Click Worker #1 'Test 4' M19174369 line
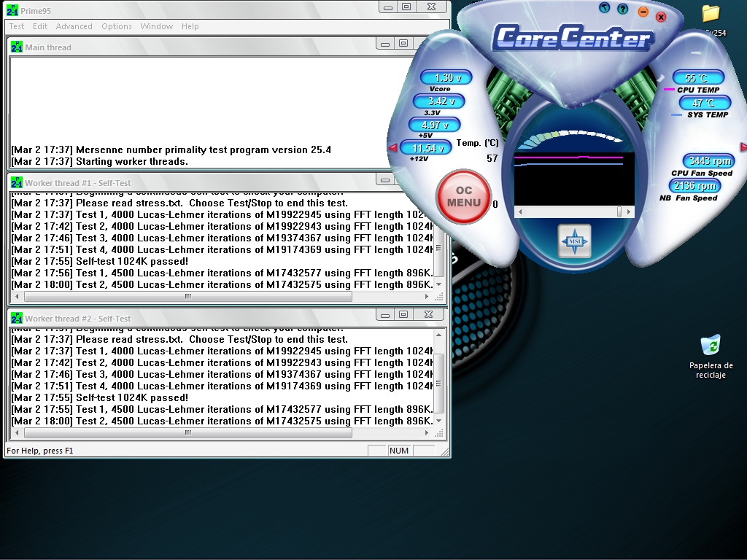Viewport: 747px width, 560px height. click(222, 249)
